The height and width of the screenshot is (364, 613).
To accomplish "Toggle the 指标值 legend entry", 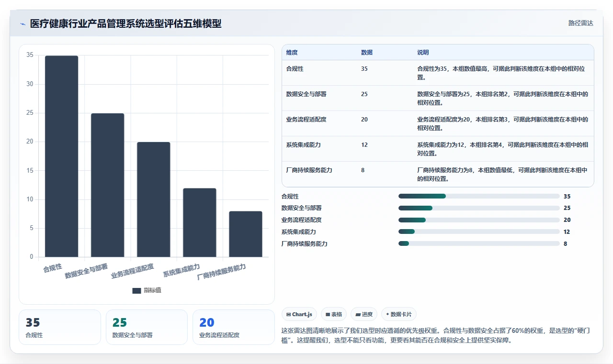I will pyautogui.click(x=147, y=290).
